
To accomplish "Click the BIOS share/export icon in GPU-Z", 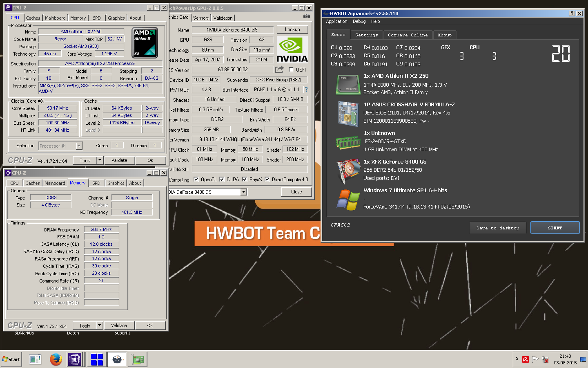I will 279,70.
